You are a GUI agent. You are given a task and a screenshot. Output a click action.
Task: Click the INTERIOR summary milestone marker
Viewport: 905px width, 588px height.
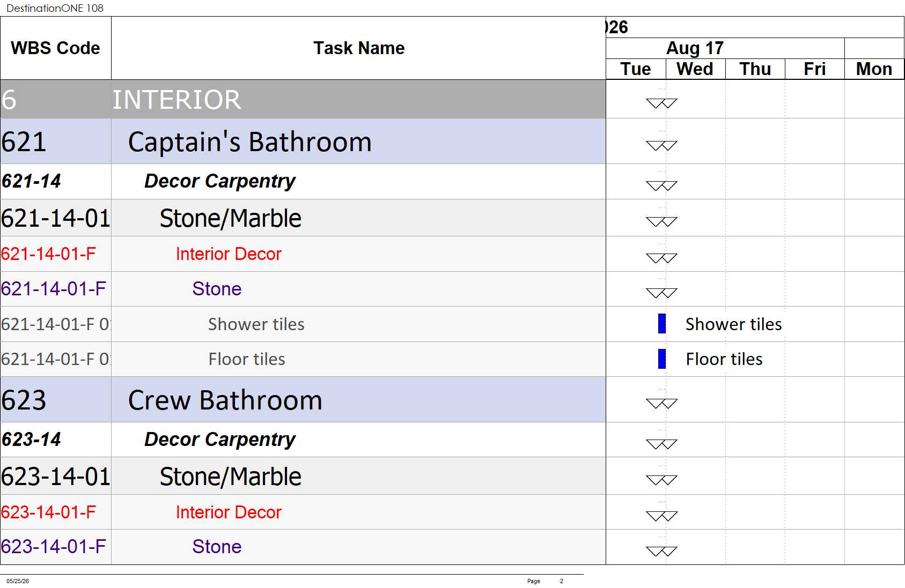point(661,103)
